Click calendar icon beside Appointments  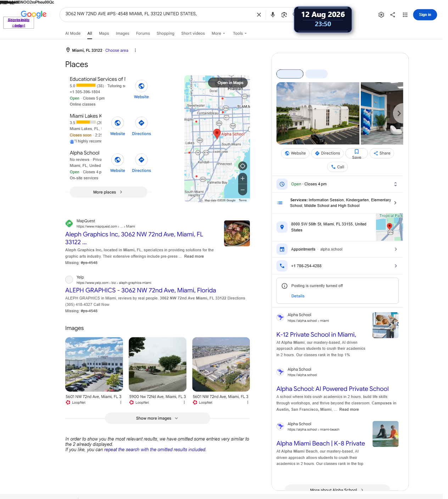point(282,249)
